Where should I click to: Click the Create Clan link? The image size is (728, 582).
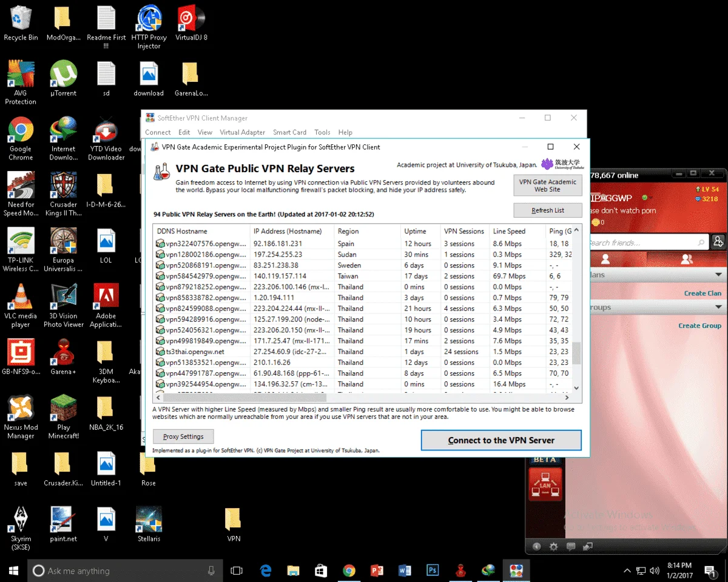(703, 293)
